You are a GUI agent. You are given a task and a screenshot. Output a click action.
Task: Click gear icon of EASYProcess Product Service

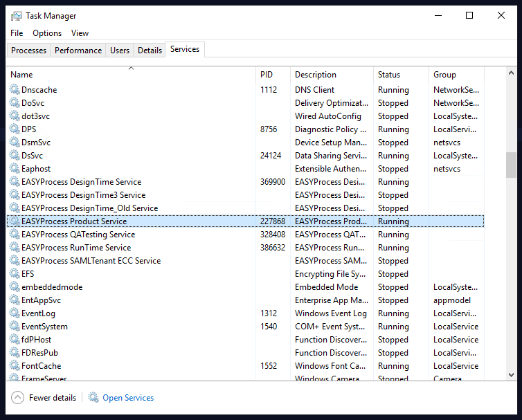15,221
